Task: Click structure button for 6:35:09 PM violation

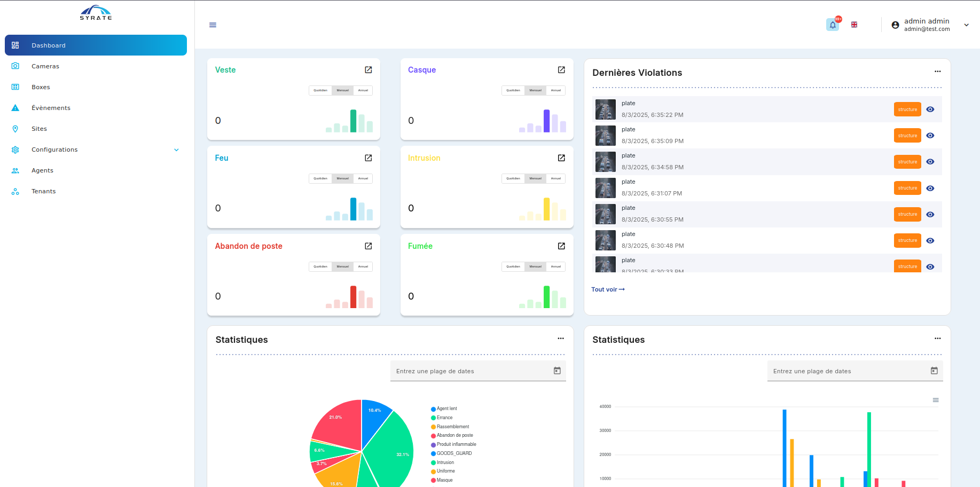Action: tap(907, 136)
